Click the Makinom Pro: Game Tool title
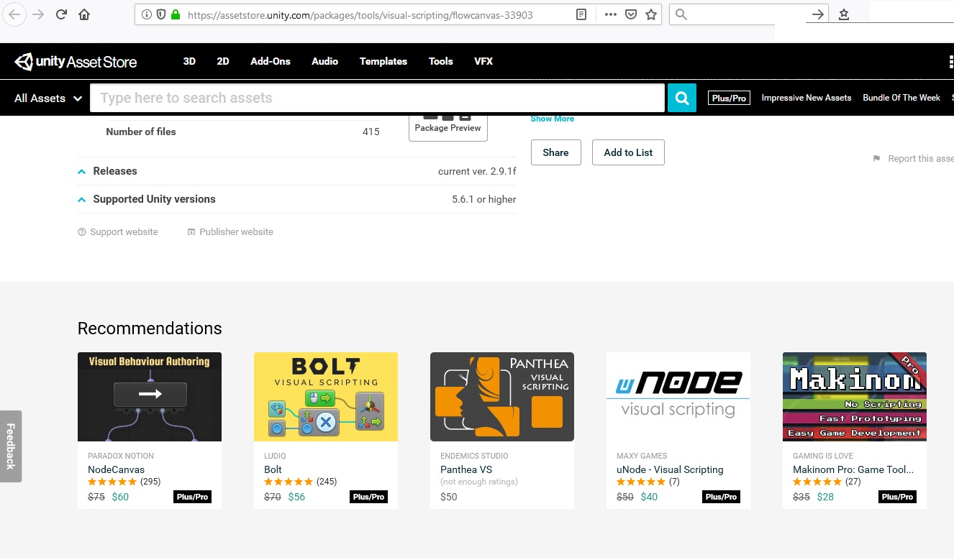This screenshot has width=954, height=560. coord(853,470)
